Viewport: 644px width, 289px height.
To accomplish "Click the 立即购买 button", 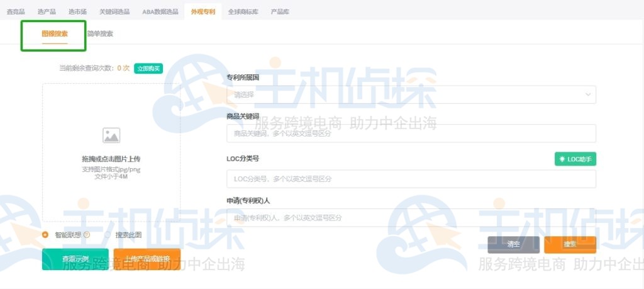I will [148, 69].
